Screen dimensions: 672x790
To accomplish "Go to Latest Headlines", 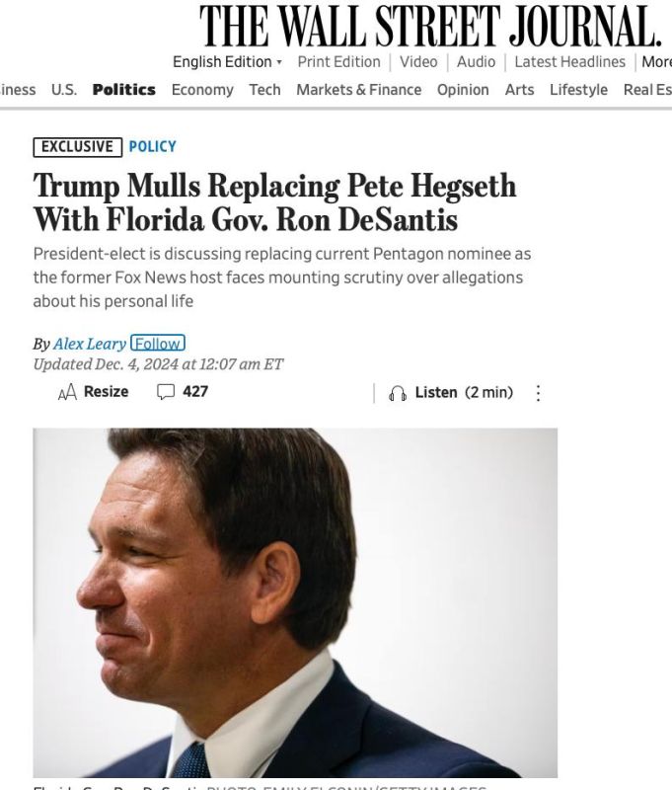I will pos(569,61).
